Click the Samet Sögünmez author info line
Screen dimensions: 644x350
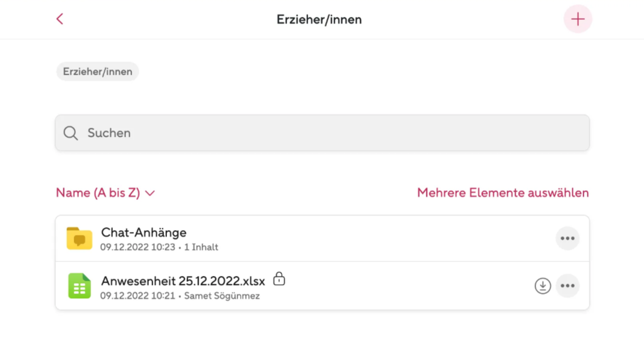point(222,296)
